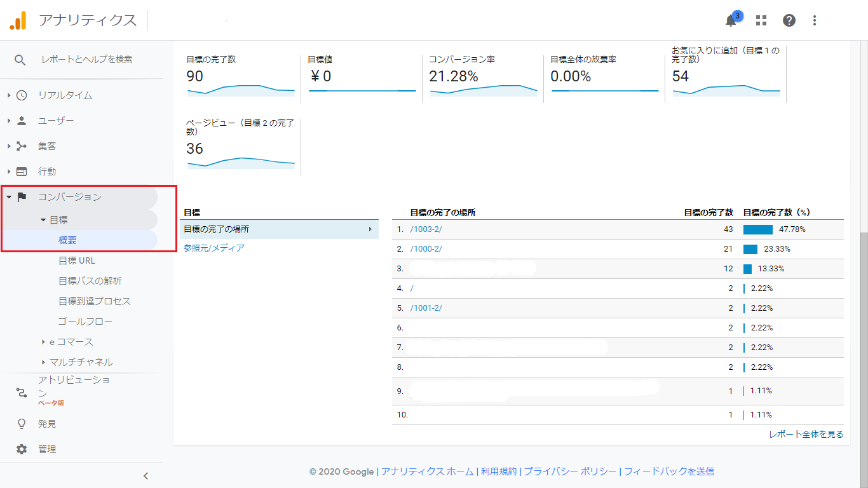The width and height of the screenshot is (868, 488).
Task: Select ゴールフロー in the sidebar
Action: coord(85,322)
